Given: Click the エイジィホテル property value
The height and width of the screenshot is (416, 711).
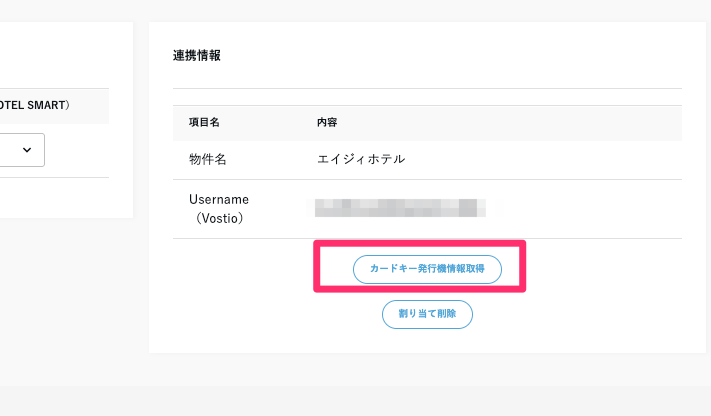Looking at the screenshot, I should click(361, 159).
